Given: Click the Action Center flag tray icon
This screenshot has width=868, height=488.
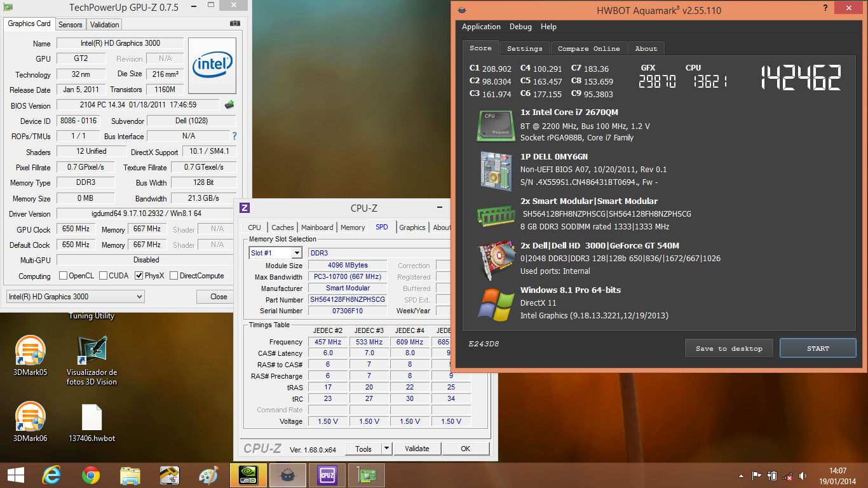Looking at the screenshot, I should coord(756,475).
